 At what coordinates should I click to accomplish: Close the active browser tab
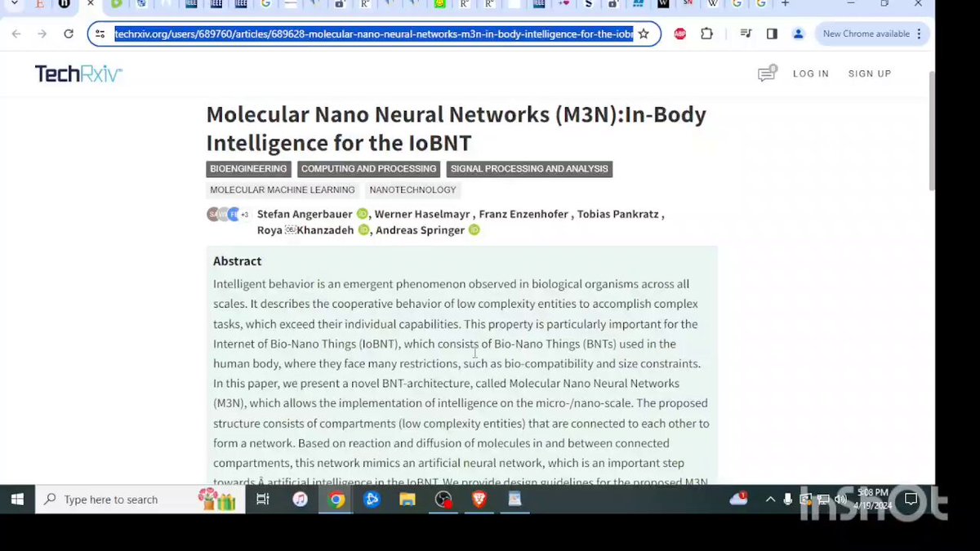(91, 4)
